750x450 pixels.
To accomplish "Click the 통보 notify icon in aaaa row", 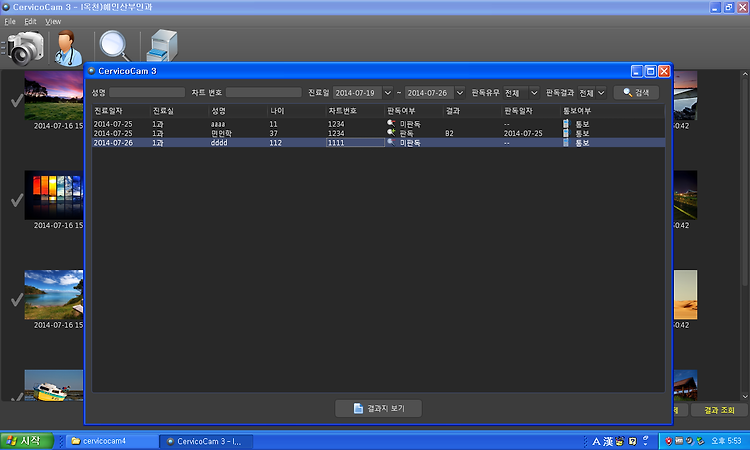I will (x=566, y=124).
